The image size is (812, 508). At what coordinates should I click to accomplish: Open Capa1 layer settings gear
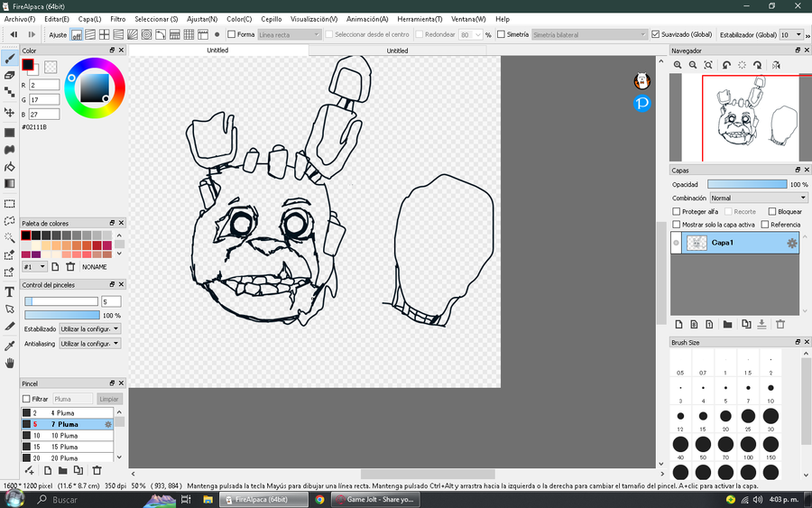pyautogui.click(x=792, y=243)
